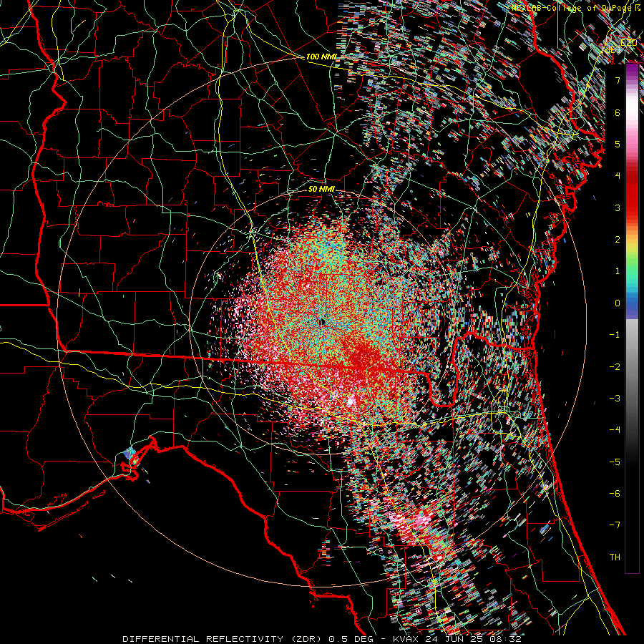Image resolution: width=644 pixels, height=644 pixels.
Task: Click the 'NEXLAB-College of DuPage' credit text
Action: [x=570, y=8]
